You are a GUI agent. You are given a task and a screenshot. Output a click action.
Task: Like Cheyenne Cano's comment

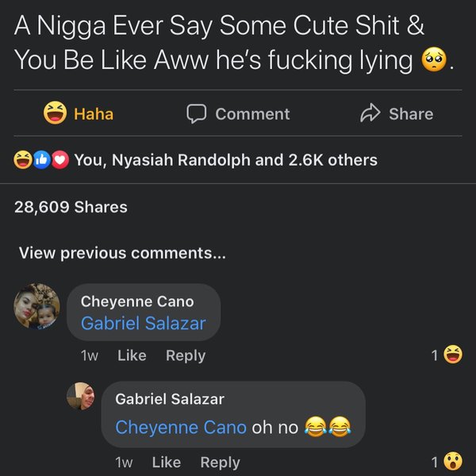[132, 355]
